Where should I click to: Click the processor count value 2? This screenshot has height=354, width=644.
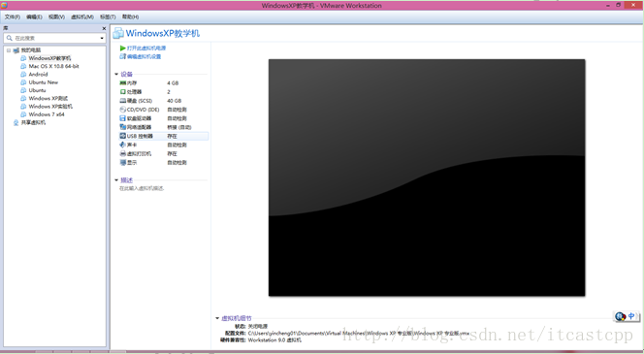pos(169,92)
